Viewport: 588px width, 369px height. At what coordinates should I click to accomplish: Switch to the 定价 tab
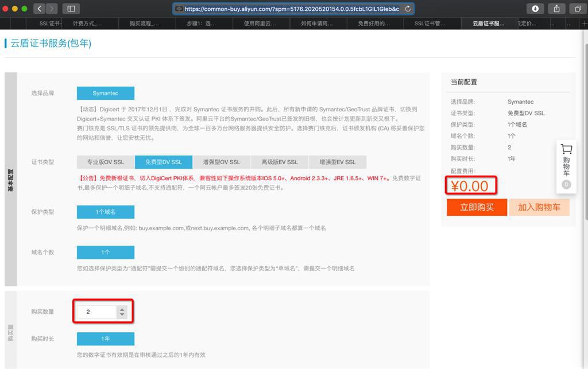click(527, 24)
